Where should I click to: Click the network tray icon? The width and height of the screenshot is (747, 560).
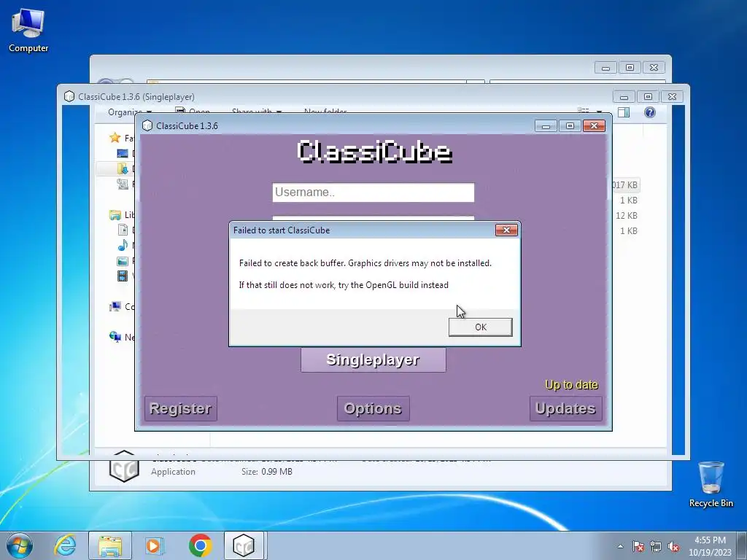click(656, 546)
